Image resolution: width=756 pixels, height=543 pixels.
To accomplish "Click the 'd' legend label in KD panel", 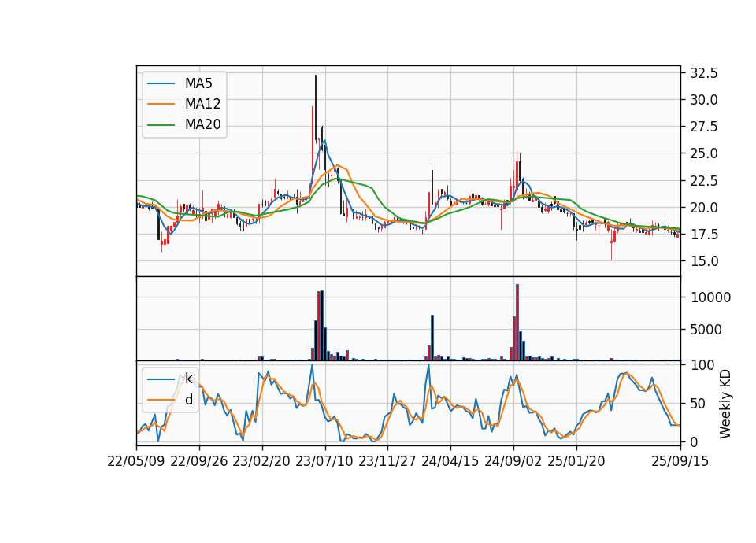I will (188, 400).
